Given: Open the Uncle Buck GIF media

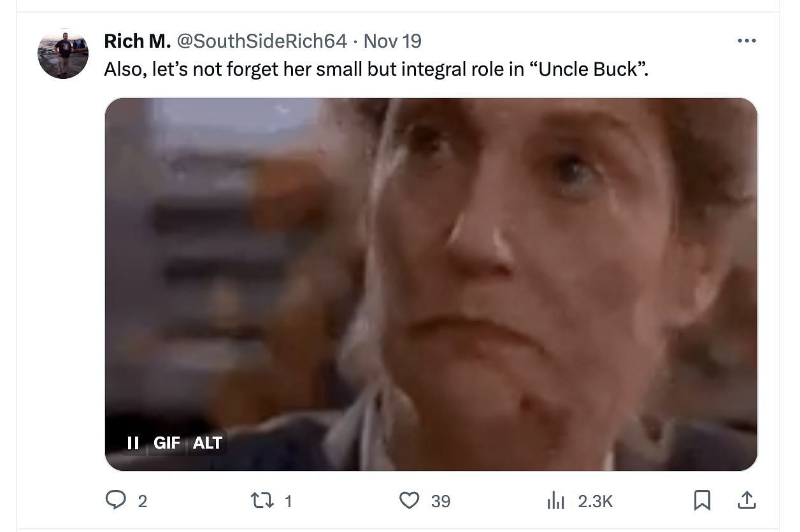Looking at the screenshot, I should pyautogui.click(x=431, y=284).
